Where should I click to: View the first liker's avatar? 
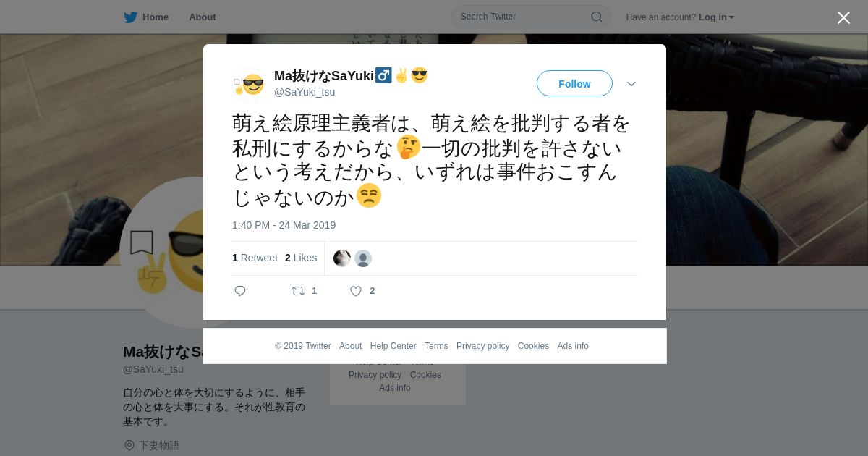tap(341, 258)
